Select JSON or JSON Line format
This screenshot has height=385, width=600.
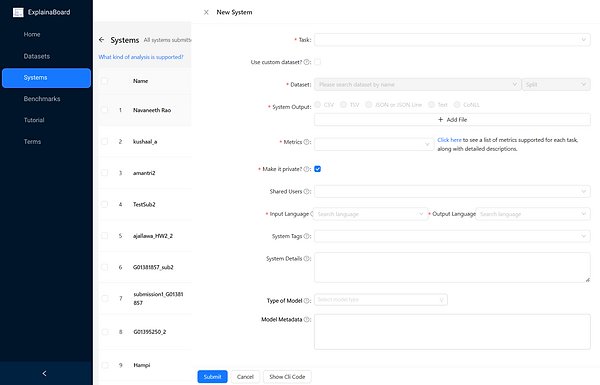click(x=368, y=104)
